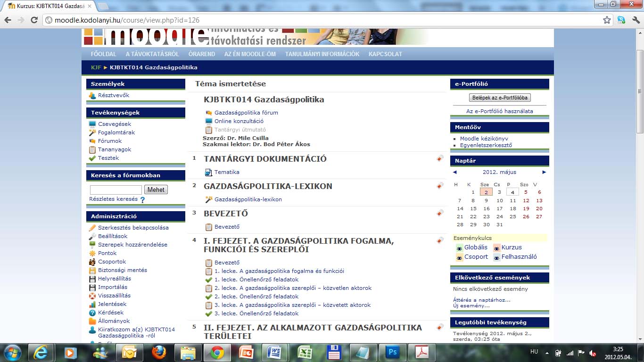Open Firefox from the taskbar

coord(159,352)
